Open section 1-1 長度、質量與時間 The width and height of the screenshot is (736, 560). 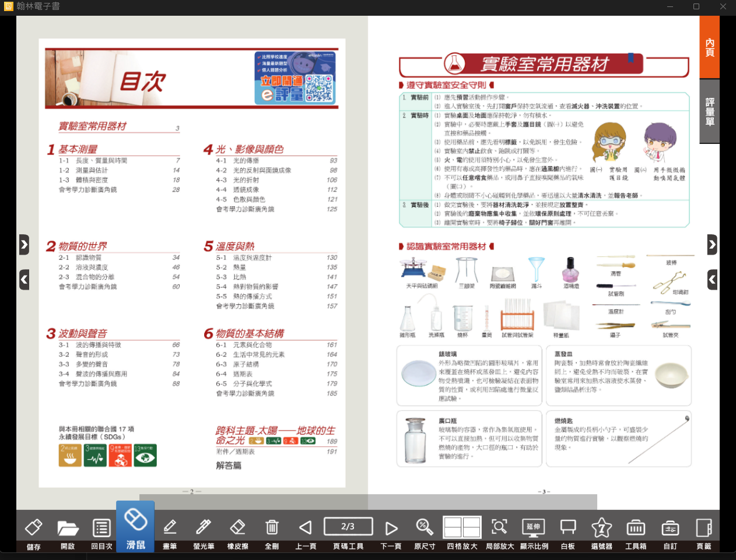[119, 160]
